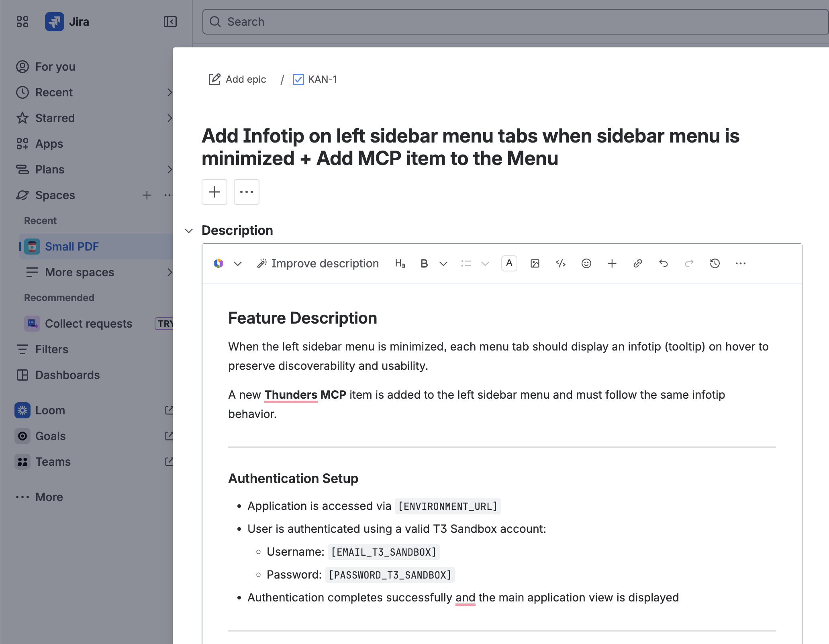Click the undo arrow icon

pyautogui.click(x=663, y=263)
